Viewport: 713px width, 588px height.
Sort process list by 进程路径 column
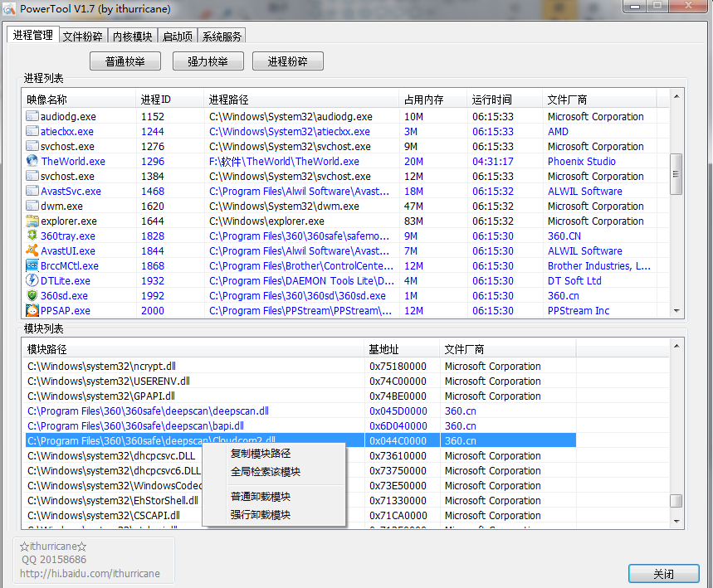pyautogui.click(x=301, y=99)
